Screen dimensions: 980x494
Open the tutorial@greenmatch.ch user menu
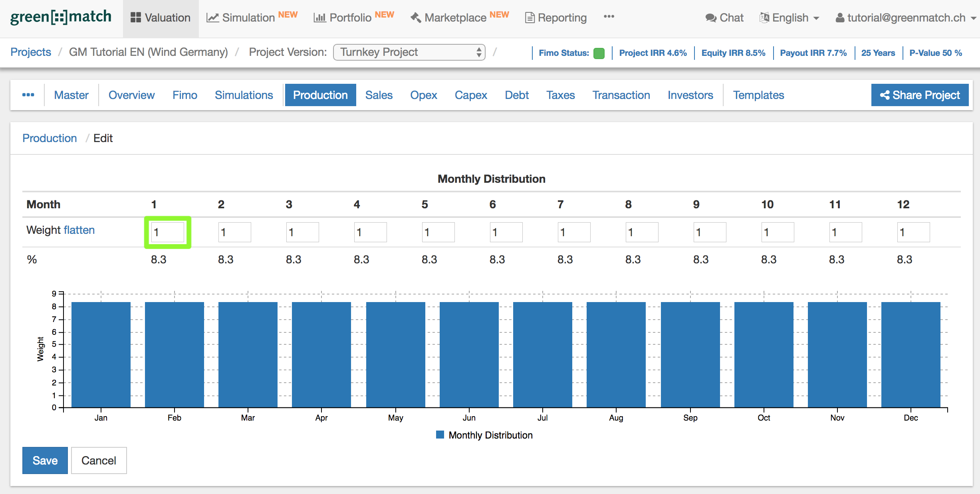pyautogui.click(x=906, y=18)
